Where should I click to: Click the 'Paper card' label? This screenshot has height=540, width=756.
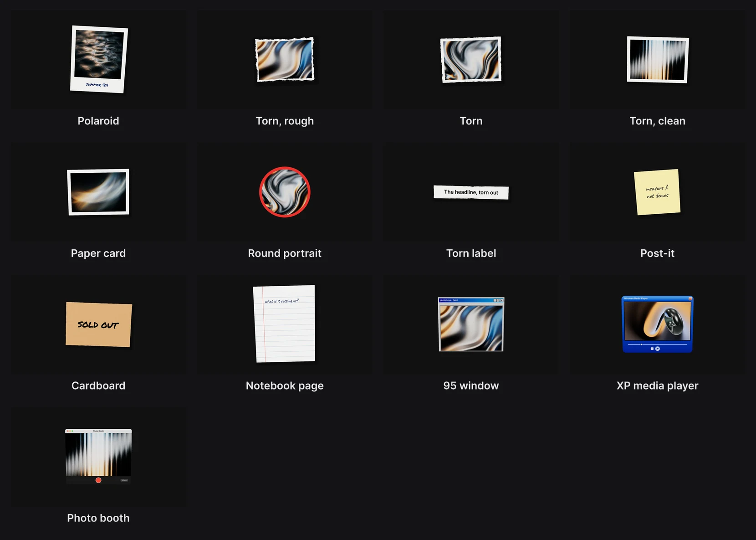click(x=98, y=253)
